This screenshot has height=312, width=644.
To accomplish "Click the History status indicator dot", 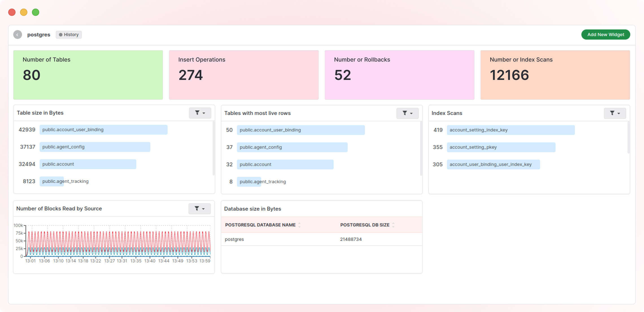I will (61, 34).
